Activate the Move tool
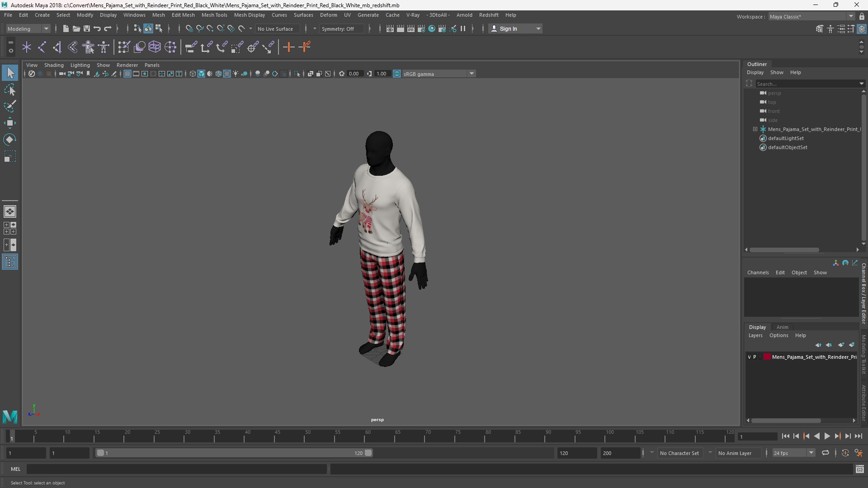Screen dimensions: 868x488 tap(10, 123)
